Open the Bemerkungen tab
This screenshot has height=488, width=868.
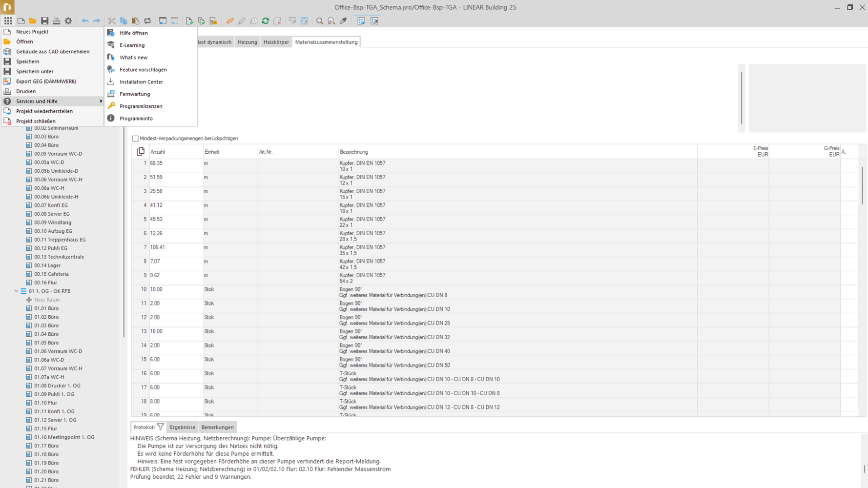point(218,427)
